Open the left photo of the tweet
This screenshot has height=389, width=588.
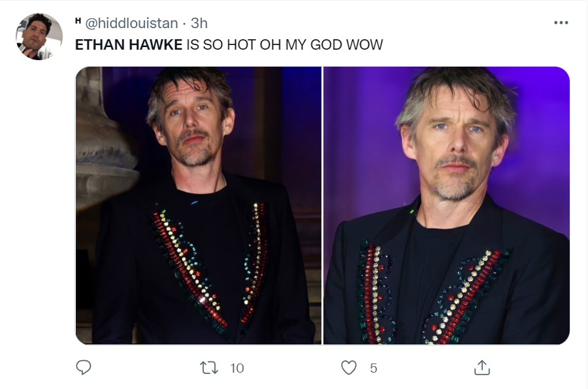[x=199, y=205]
